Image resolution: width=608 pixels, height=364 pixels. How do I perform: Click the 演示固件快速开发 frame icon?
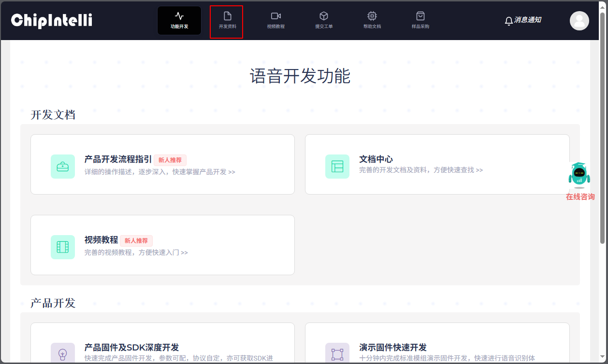[x=337, y=354]
